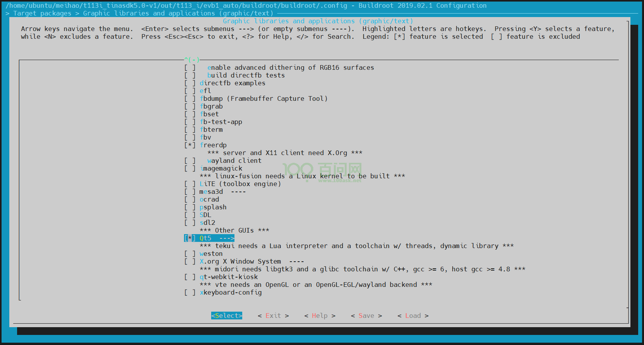Screen dimensions: 644x345
Task: Enable the weston package checkbox
Action: (x=190, y=254)
